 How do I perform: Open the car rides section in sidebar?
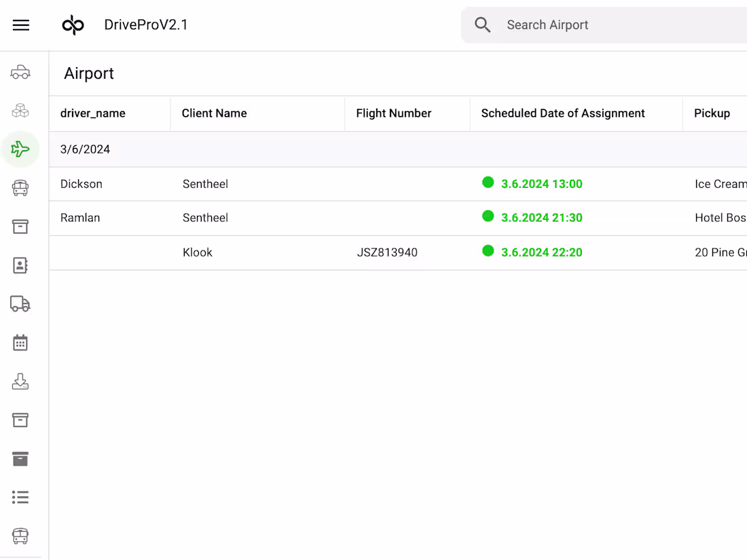tap(20, 71)
